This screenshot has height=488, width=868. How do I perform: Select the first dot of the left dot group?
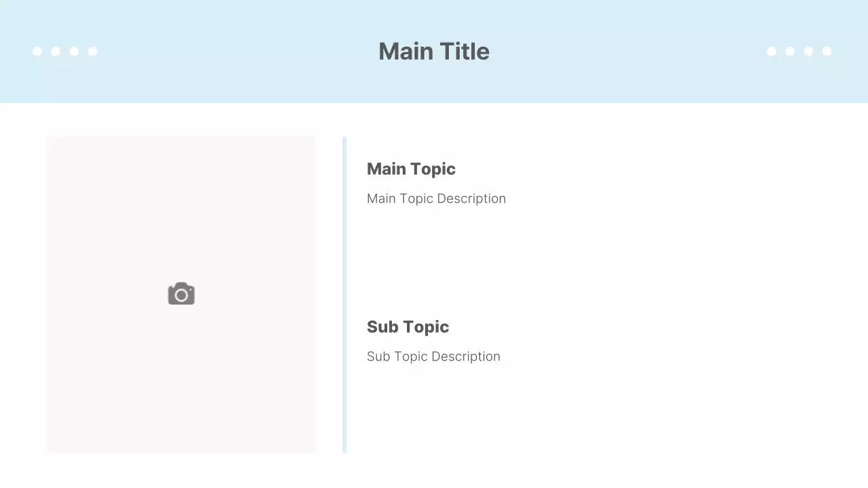pos(37,52)
